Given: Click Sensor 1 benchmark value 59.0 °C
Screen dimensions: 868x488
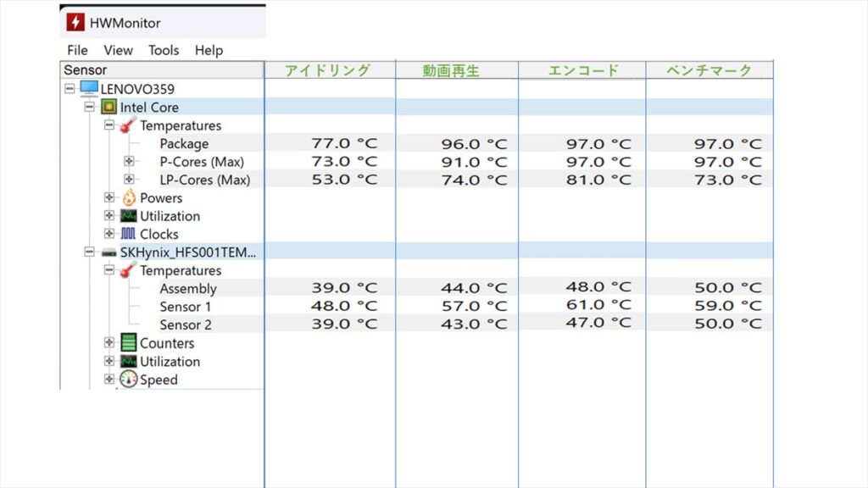Looking at the screenshot, I should [728, 305].
